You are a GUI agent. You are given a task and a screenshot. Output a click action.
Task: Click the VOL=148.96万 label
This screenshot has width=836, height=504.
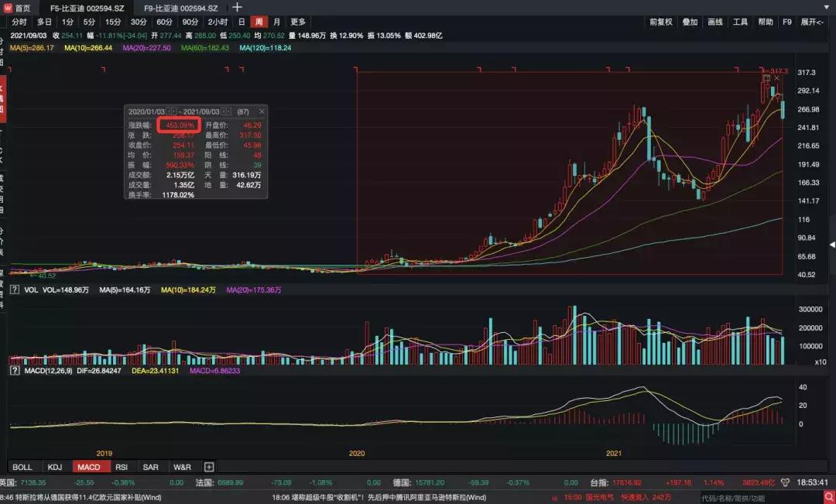66,290
